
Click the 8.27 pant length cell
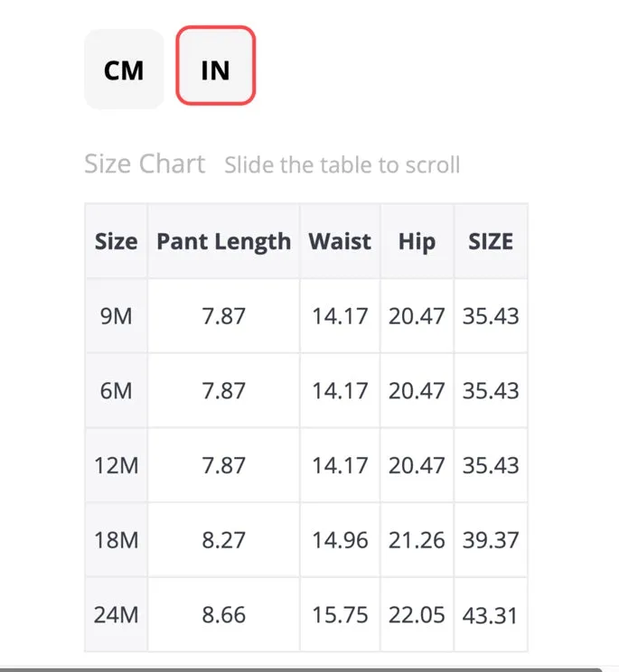224,540
